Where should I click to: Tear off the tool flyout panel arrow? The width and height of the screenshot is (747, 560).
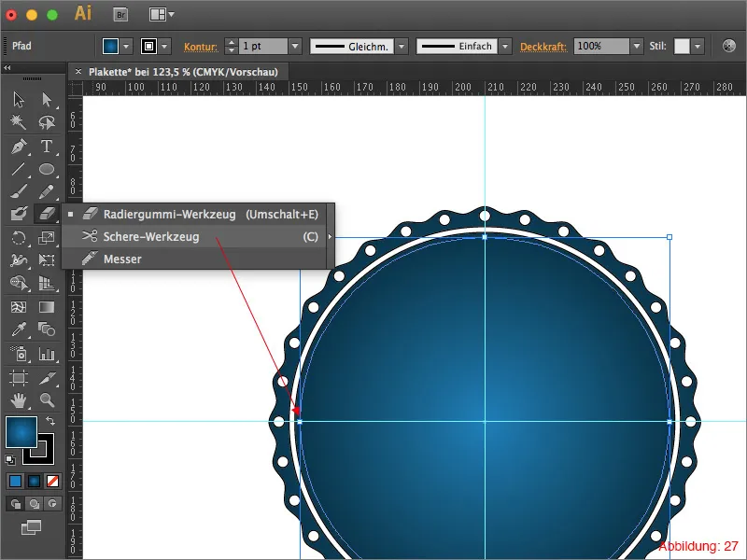[x=331, y=237]
